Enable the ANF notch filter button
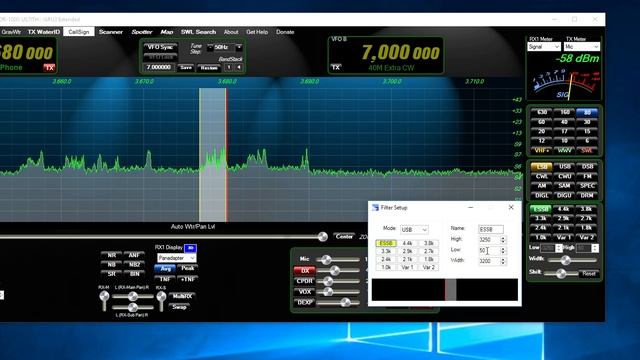Image resolution: width=640 pixels, height=360 pixels. pos(134,255)
